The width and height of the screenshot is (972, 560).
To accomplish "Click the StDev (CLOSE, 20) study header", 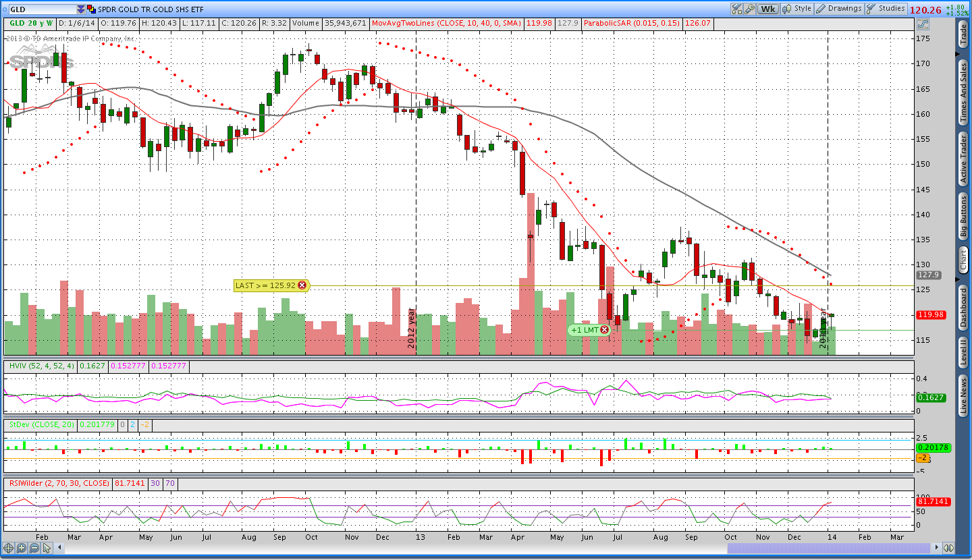I will coord(40,424).
